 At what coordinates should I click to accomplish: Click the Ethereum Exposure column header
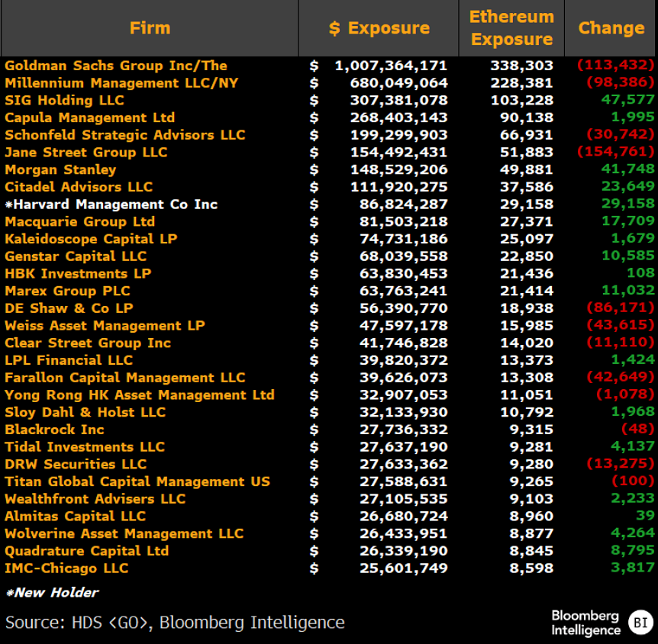[x=511, y=28]
